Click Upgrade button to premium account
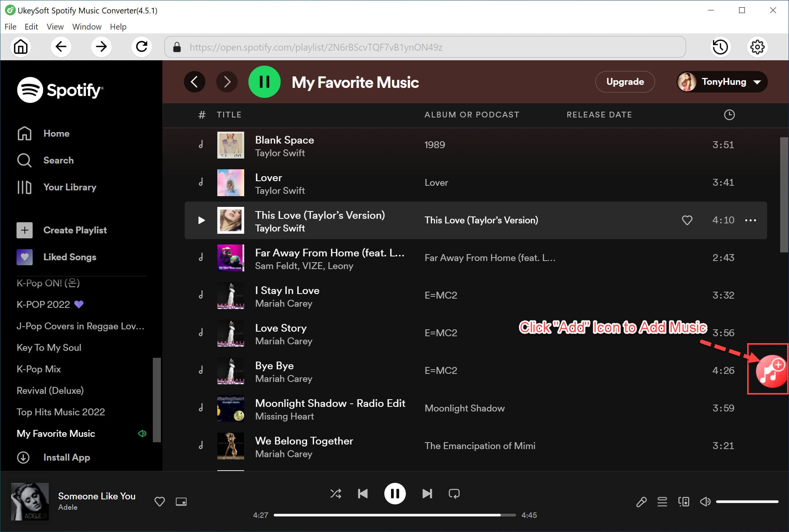789x532 pixels. click(625, 81)
